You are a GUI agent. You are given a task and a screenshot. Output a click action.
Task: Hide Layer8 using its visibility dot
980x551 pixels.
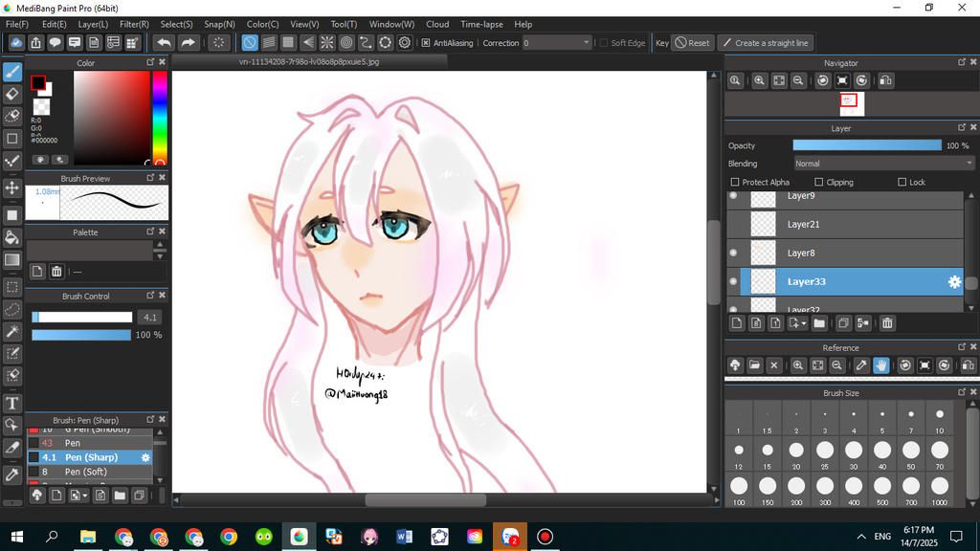[734, 253]
